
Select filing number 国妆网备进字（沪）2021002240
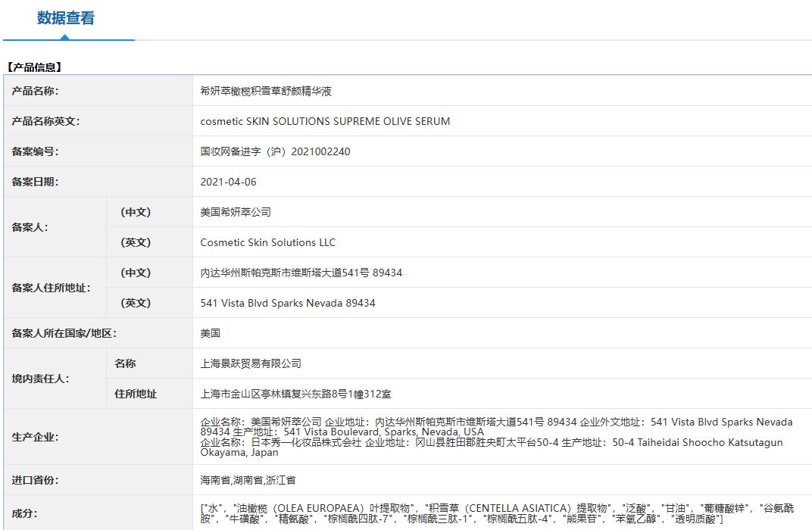[x=275, y=151]
